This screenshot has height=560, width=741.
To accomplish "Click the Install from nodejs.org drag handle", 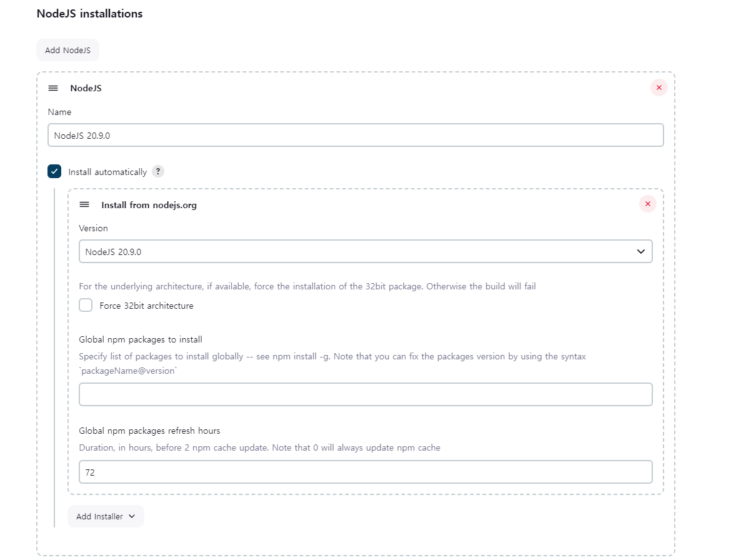I will point(84,204).
